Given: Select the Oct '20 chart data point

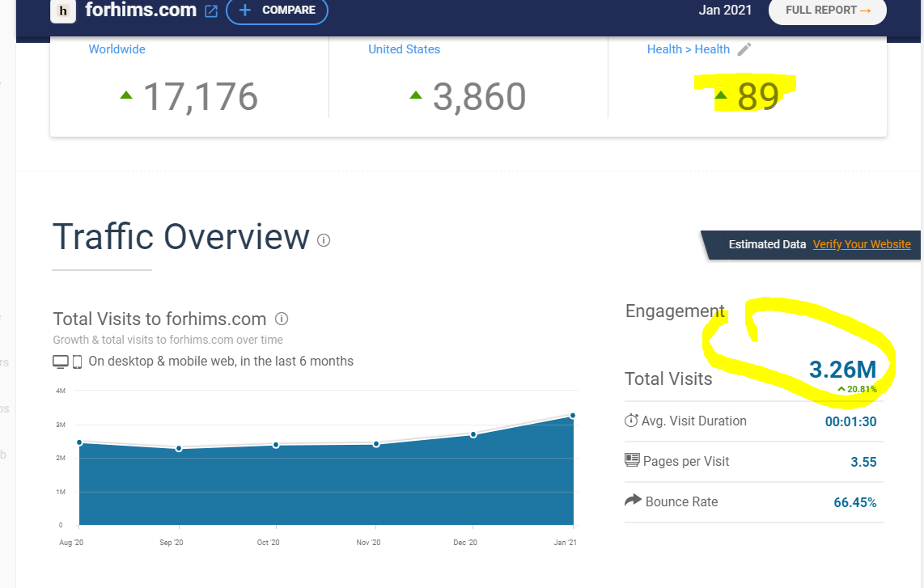Looking at the screenshot, I should (x=277, y=446).
